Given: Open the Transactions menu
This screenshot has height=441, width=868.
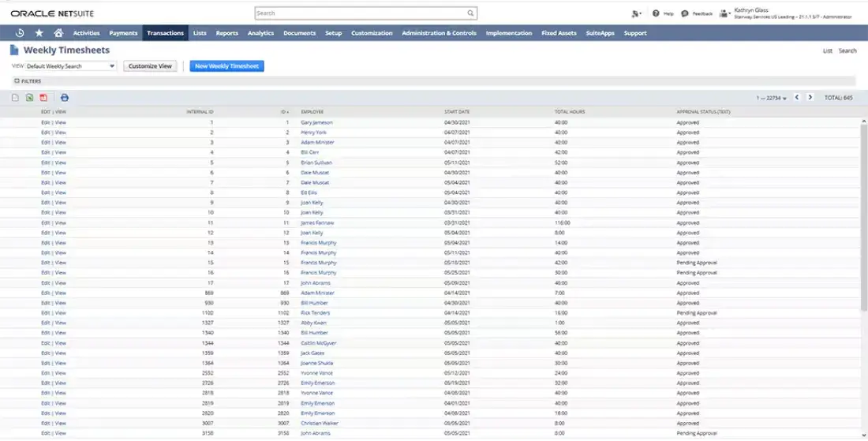Looking at the screenshot, I should coord(166,33).
